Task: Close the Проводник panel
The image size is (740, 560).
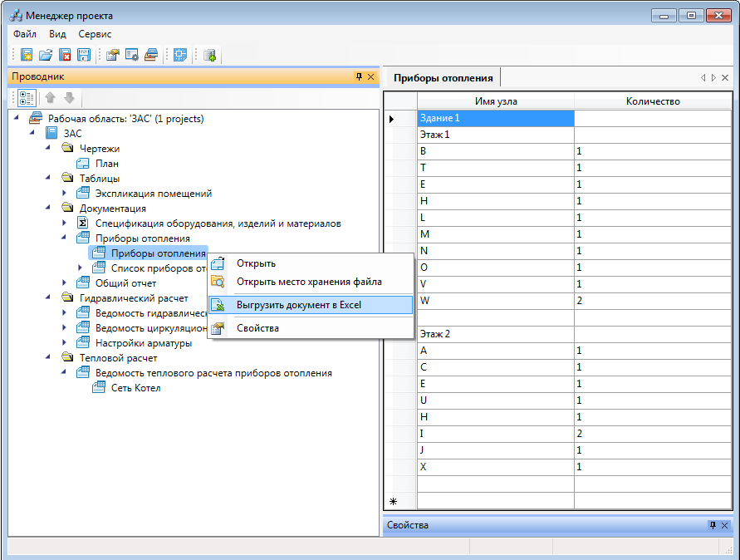Action: click(x=371, y=76)
